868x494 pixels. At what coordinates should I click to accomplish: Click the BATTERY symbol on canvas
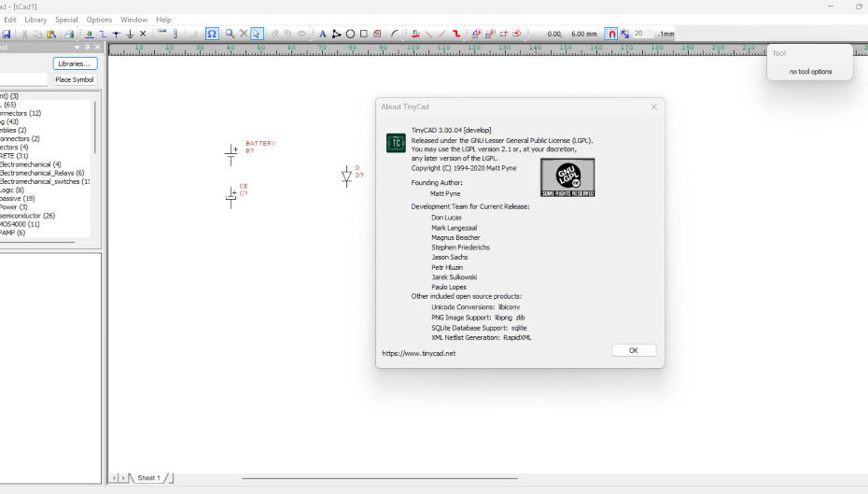[231, 154]
